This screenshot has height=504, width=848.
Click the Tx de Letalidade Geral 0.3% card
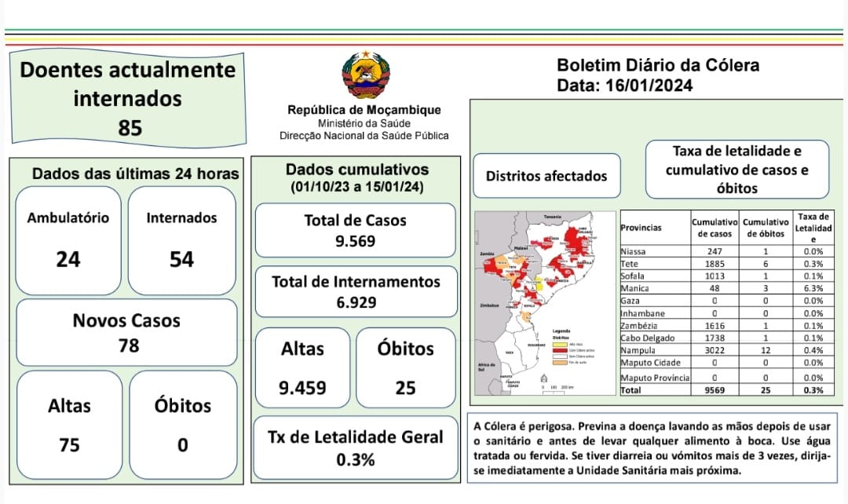[356, 447]
